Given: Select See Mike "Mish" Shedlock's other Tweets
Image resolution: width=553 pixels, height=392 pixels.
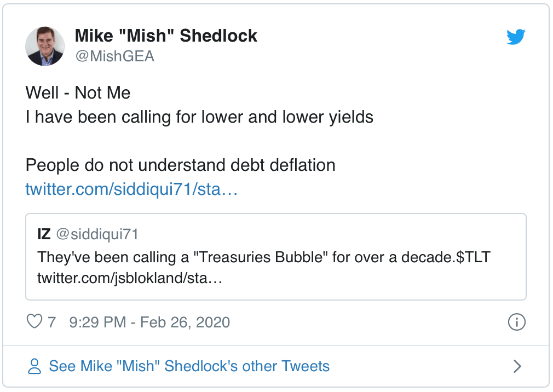Looking at the screenshot, I should click(x=189, y=366).
